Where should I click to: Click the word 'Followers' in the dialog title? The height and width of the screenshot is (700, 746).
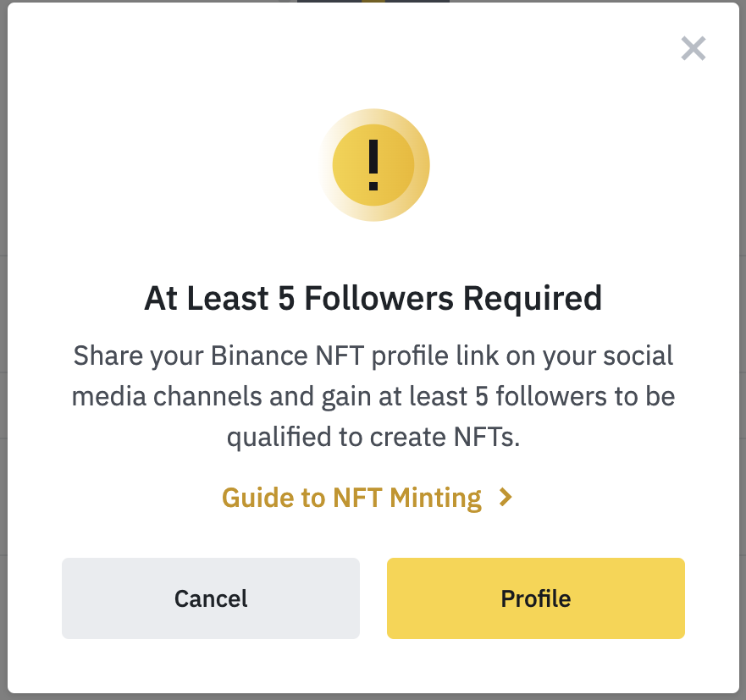(x=379, y=299)
